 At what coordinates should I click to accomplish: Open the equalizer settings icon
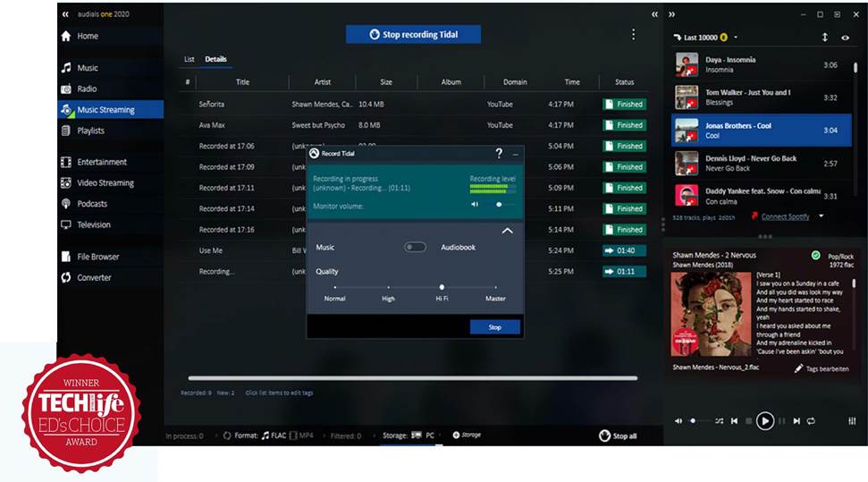coord(852,421)
